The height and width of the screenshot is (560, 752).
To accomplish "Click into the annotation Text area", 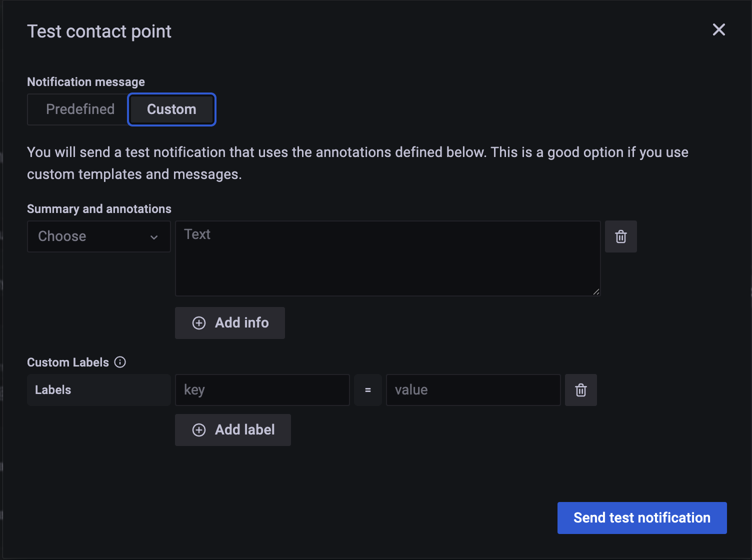I will tap(387, 258).
